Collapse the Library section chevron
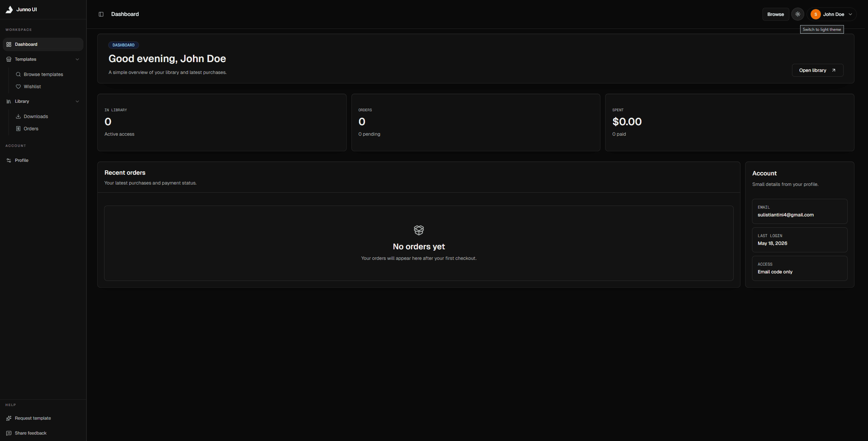The height and width of the screenshot is (441, 868). (x=77, y=101)
